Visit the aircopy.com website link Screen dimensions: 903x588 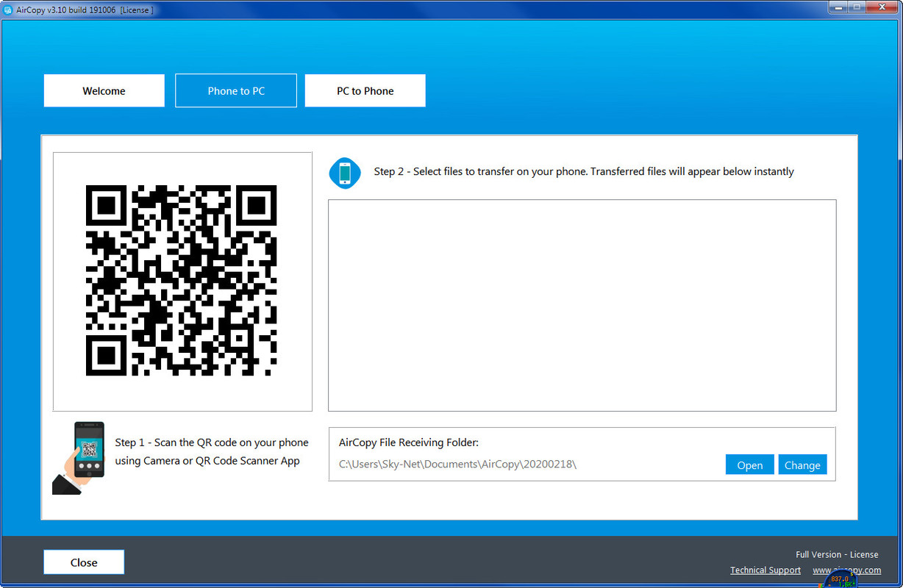click(846, 570)
